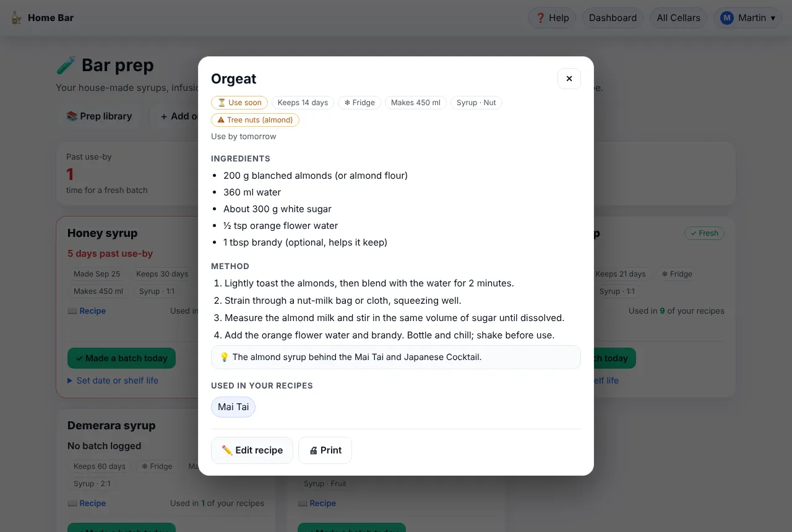Screen dimensions: 792x532
Task: Open Demerara syrup Recipe link
Action: pos(87,504)
